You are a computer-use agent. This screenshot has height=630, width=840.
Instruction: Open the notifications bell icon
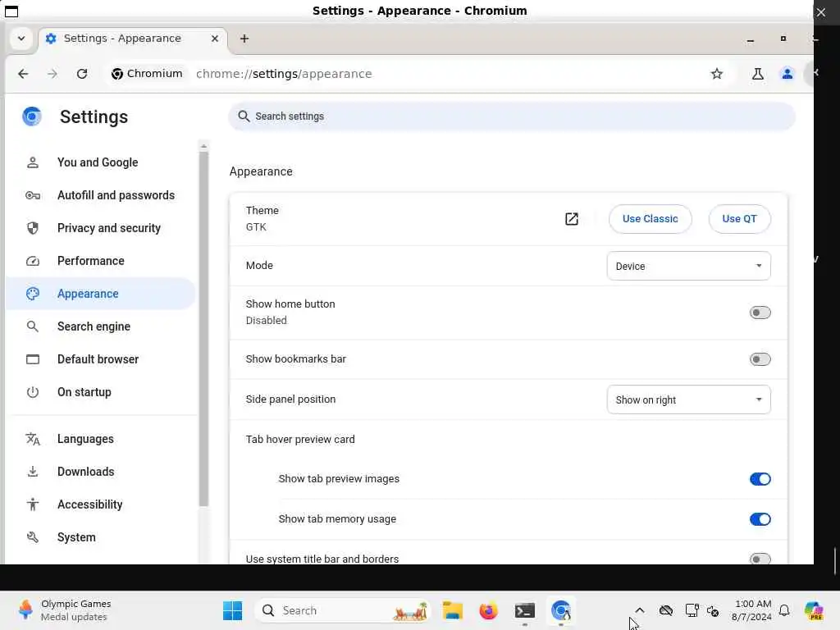tap(784, 610)
